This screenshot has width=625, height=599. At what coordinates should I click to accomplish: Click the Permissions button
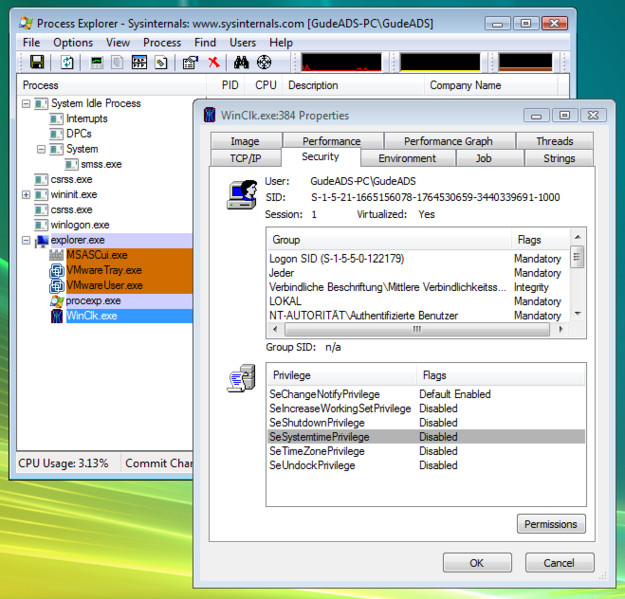[551, 524]
